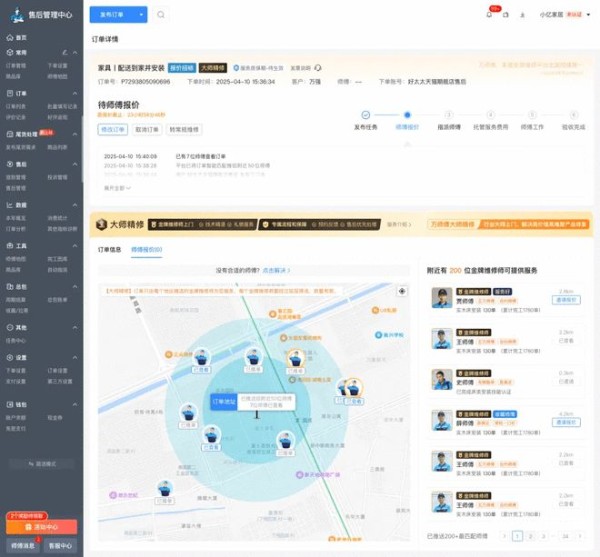Expand the 展开全部 log list

click(118, 187)
